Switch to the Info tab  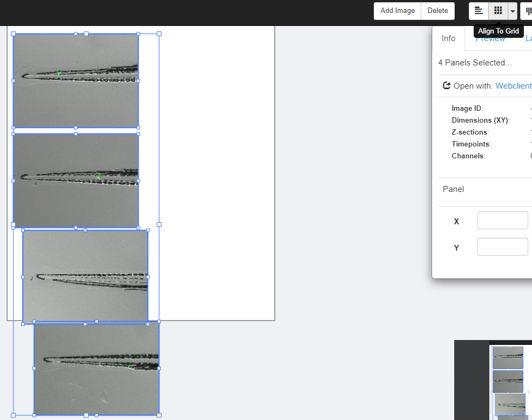448,38
